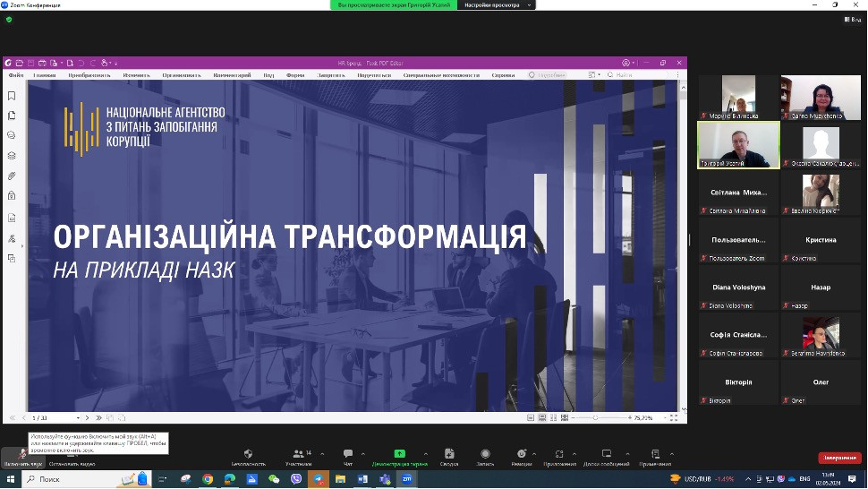Viewport: 868px width, 489px height.
Task: Open Zoom Summary icon
Action: 449,458
